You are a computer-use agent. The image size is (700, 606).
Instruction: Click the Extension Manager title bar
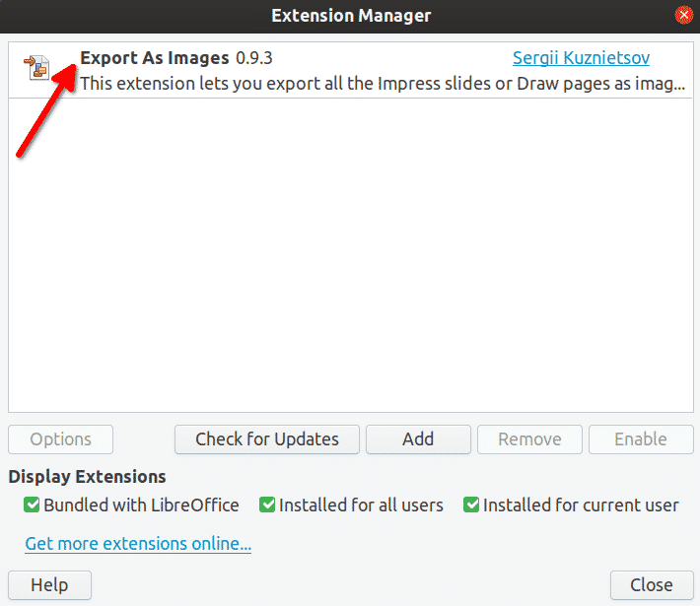(x=350, y=15)
